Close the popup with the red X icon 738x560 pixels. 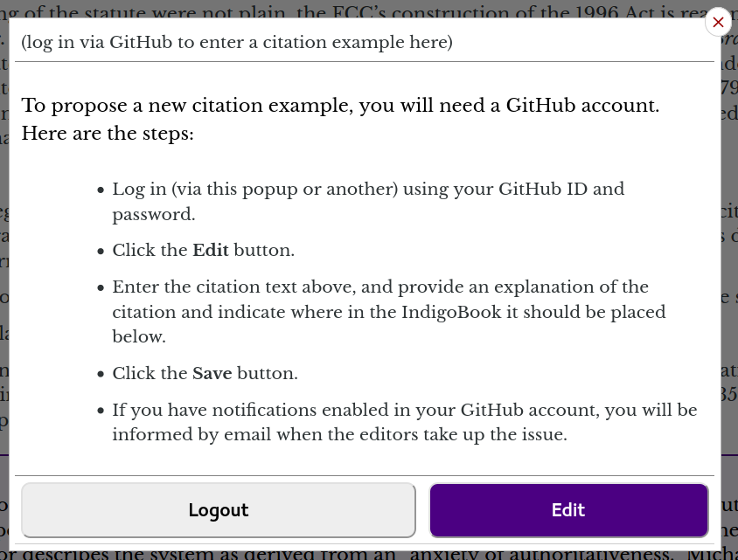[718, 22]
